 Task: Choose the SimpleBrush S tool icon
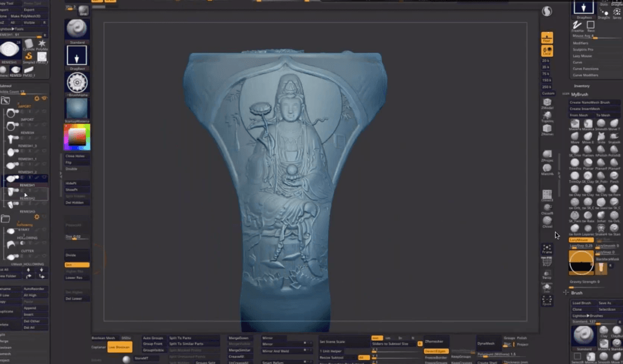pos(29,56)
